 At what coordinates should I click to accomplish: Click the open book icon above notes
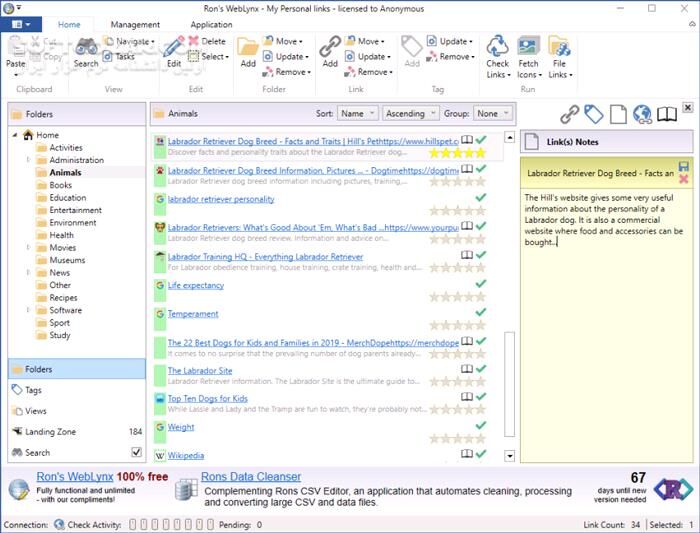pos(666,114)
